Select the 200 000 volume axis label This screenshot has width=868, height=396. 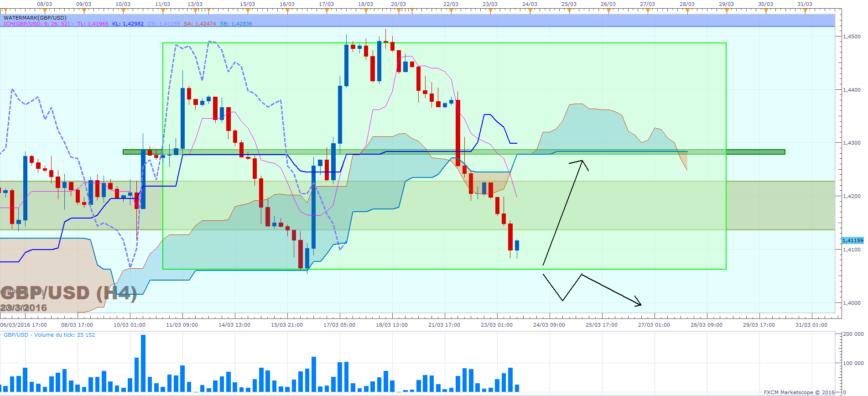(853, 334)
